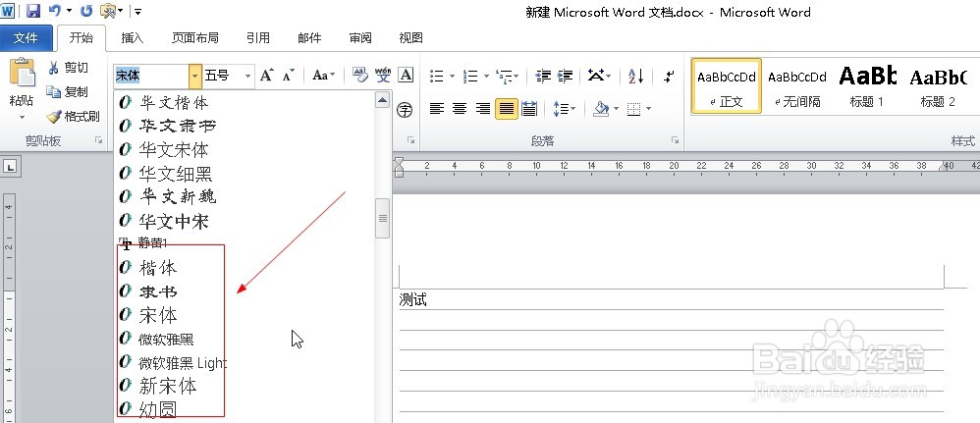Image resolution: width=980 pixels, height=423 pixels.
Task: Open the Change Case (Aa) dropdown
Action: tap(324, 76)
